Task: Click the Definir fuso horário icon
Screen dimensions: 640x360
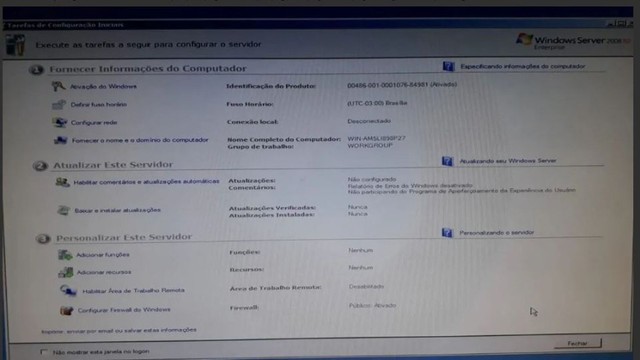Action: tap(59, 104)
